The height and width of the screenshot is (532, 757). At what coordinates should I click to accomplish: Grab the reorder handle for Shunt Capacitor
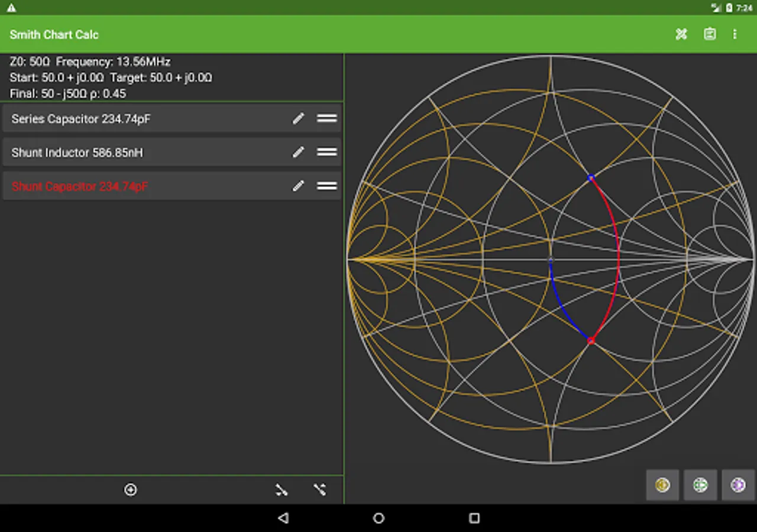pos(326,186)
